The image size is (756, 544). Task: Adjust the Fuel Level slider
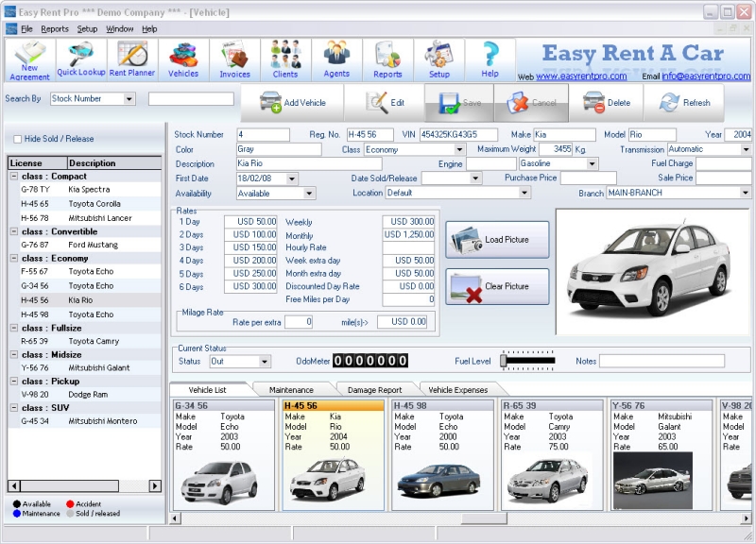tap(505, 361)
